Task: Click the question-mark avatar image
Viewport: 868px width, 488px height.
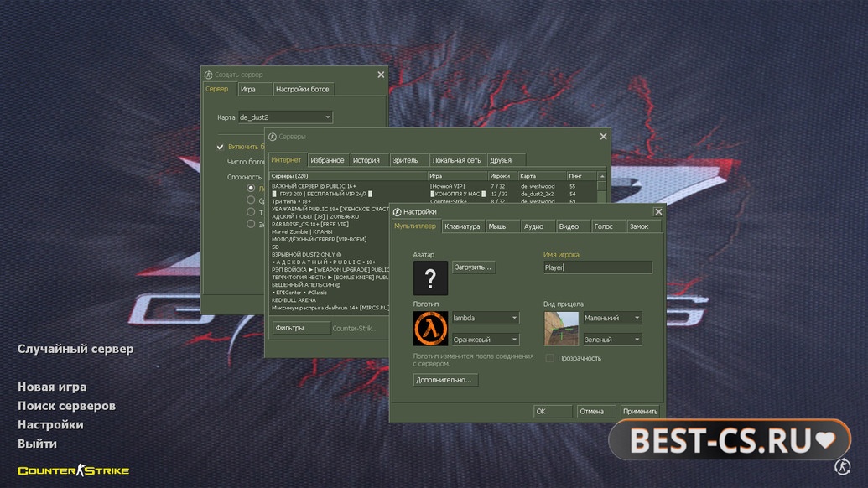Action: point(430,278)
